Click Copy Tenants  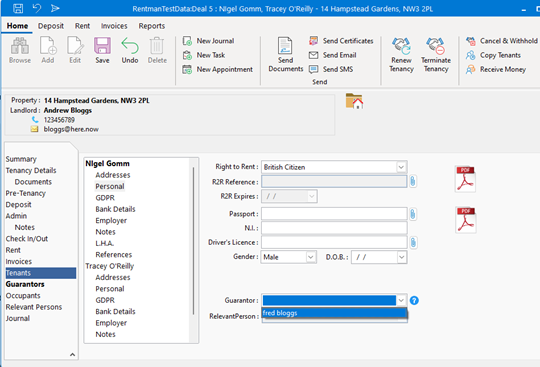(x=493, y=55)
